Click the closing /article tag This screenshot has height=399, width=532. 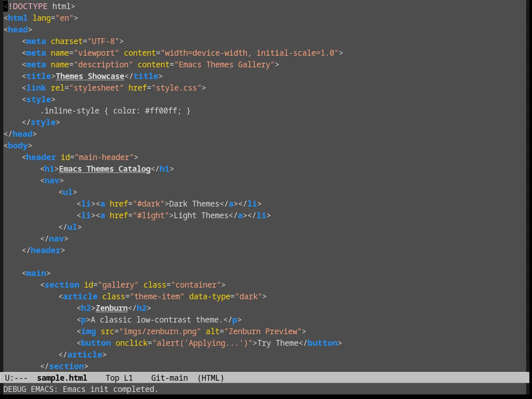pos(82,355)
